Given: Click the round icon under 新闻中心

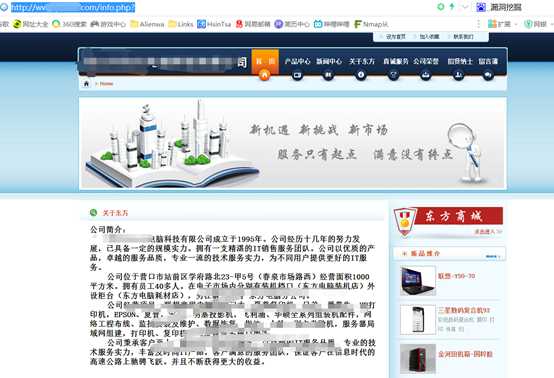Looking at the screenshot, I should tap(328, 75).
